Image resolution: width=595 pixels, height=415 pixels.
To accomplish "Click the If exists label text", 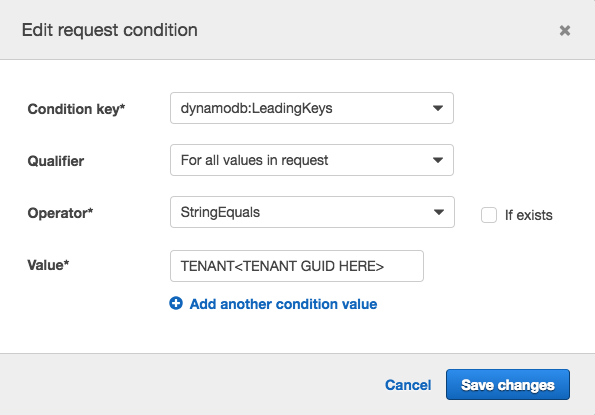I will click(529, 215).
